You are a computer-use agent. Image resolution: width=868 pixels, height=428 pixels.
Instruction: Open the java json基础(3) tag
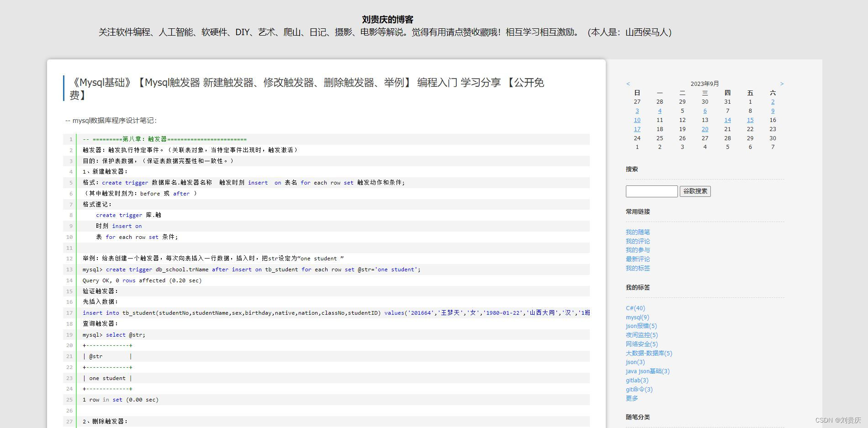coord(648,371)
